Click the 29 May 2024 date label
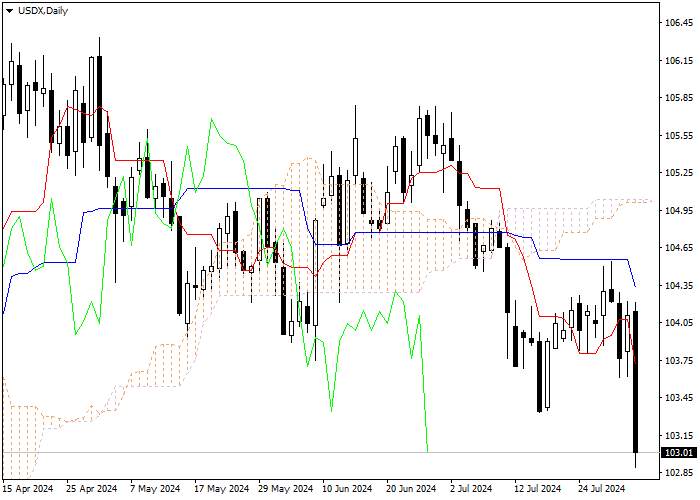Viewport: 700px width, 500px height. tap(286, 489)
